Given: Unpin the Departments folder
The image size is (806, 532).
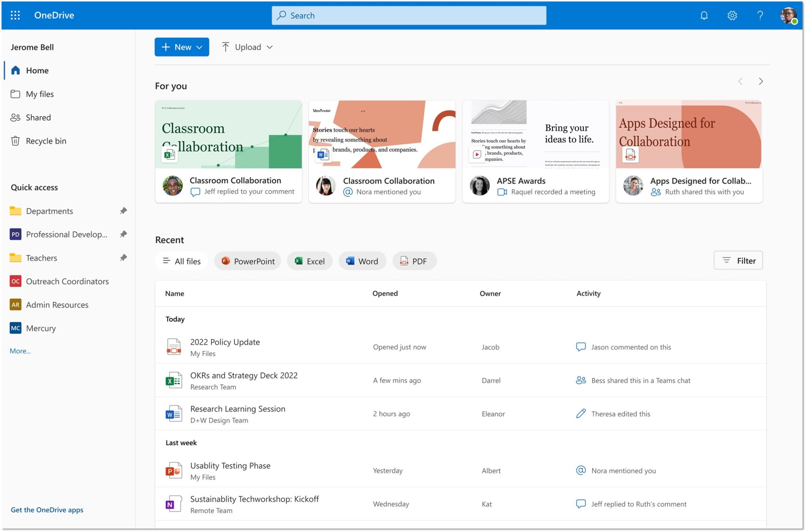Looking at the screenshot, I should click(x=123, y=211).
